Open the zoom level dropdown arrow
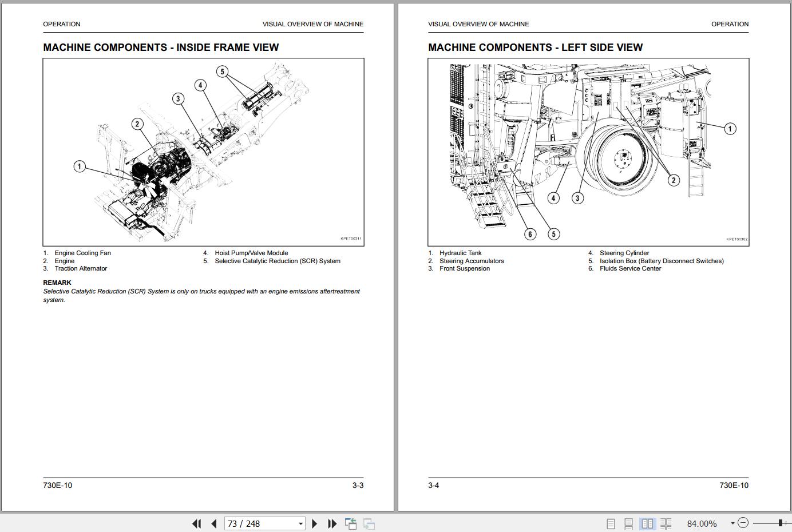The height and width of the screenshot is (532, 792). [732, 523]
